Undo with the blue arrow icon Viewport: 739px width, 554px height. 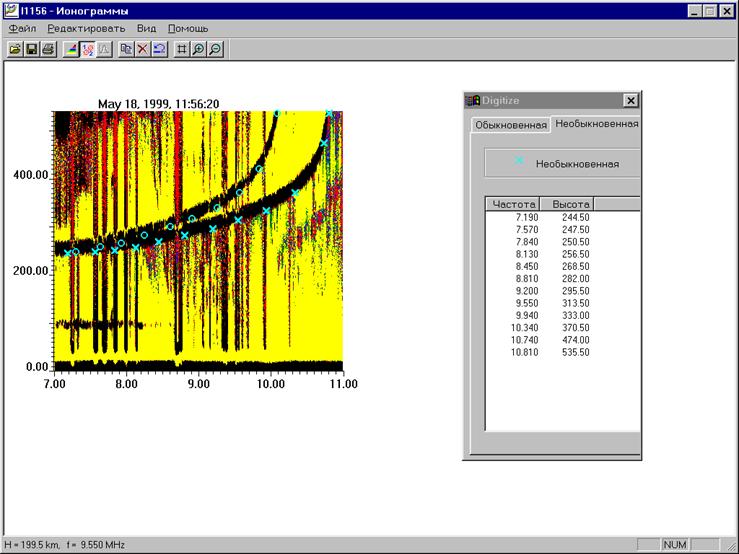(159, 49)
